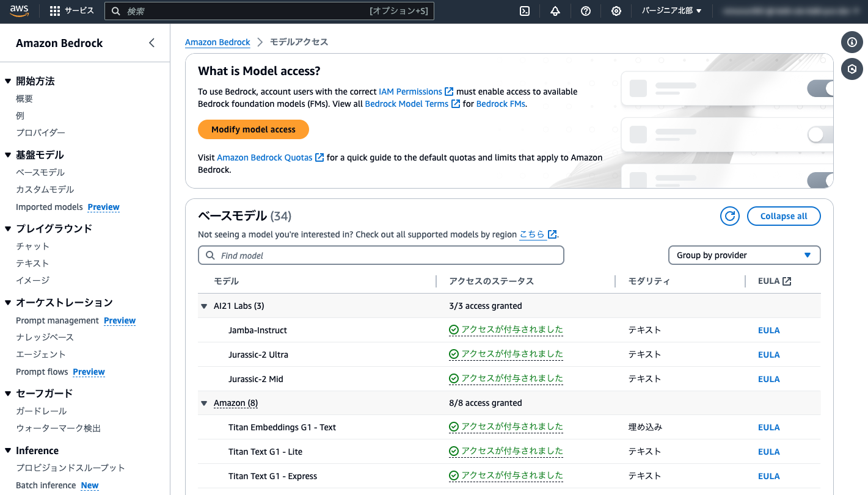Follow the こちら supported models link
Screen dimensions: 868x495
click(x=538, y=234)
